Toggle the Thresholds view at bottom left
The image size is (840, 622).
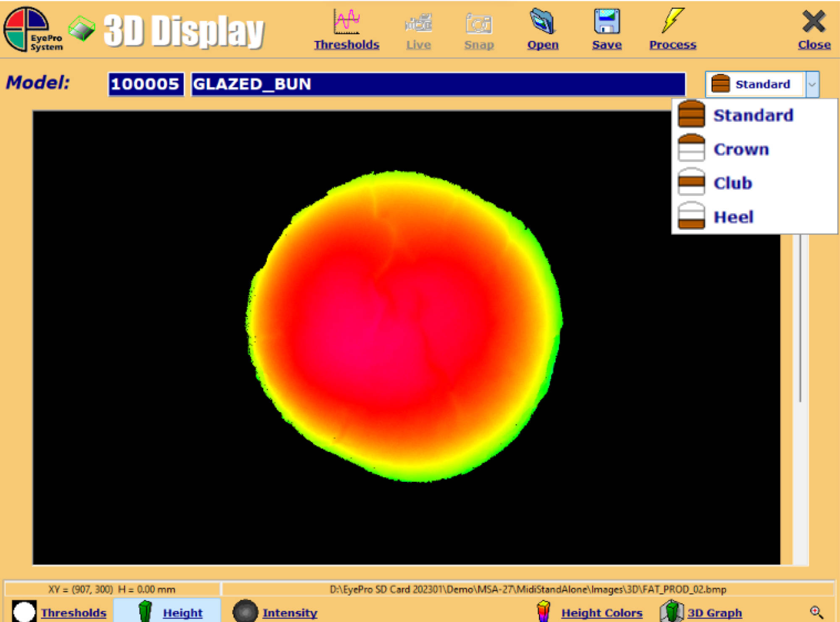point(73,613)
